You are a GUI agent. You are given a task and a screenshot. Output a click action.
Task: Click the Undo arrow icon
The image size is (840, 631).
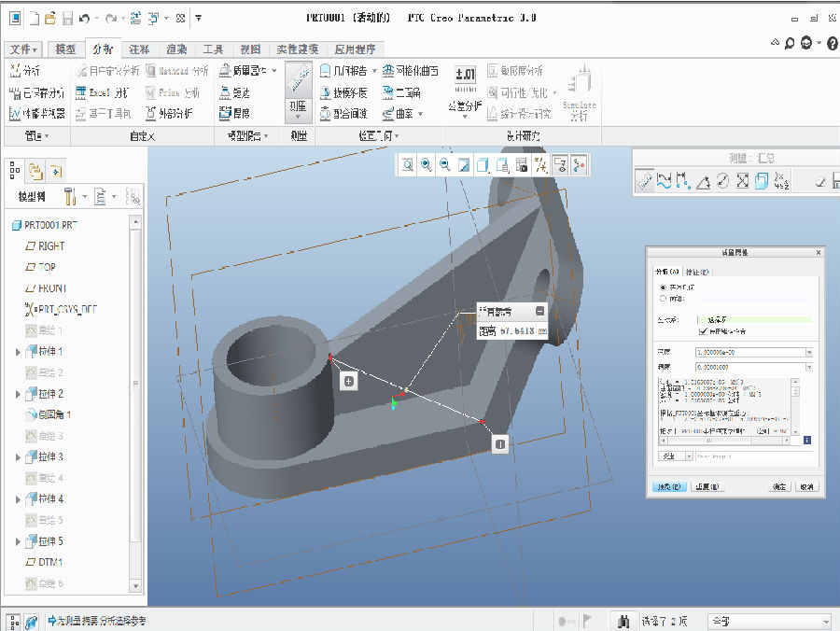85,18
